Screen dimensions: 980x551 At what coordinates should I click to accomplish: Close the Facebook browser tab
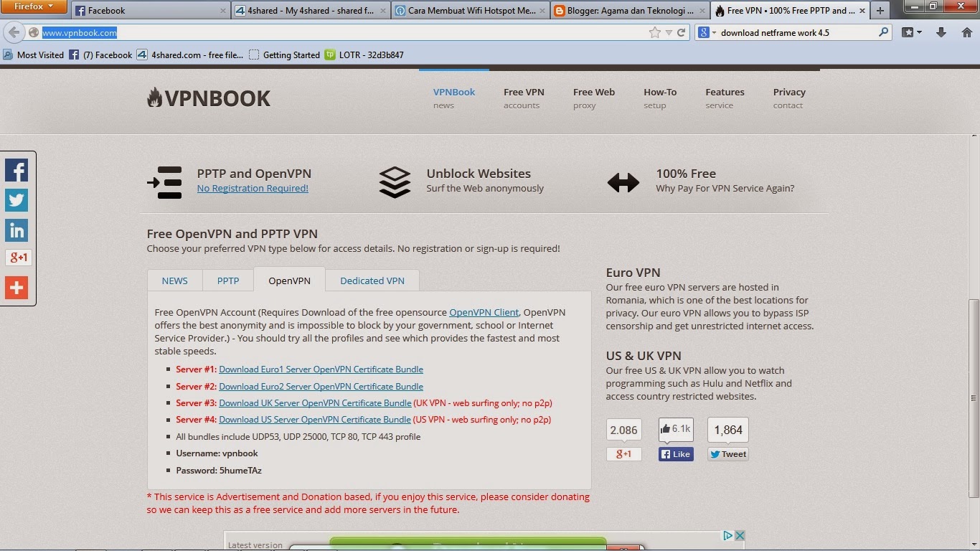click(x=223, y=11)
